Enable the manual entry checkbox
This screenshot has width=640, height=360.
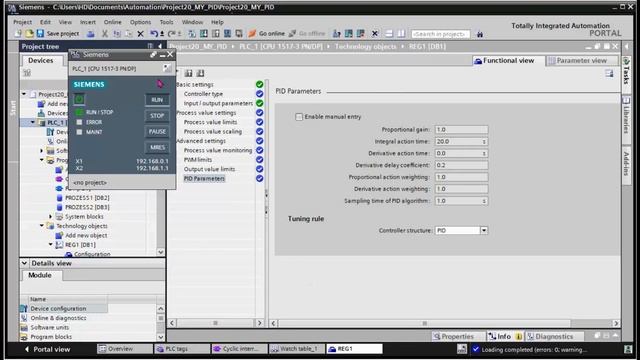point(299,117)
